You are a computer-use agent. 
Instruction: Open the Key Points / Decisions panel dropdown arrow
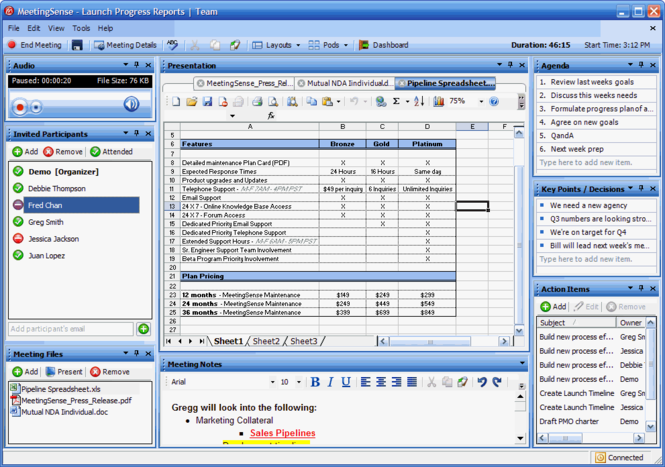pyautogui.click(x=630, y=187)
